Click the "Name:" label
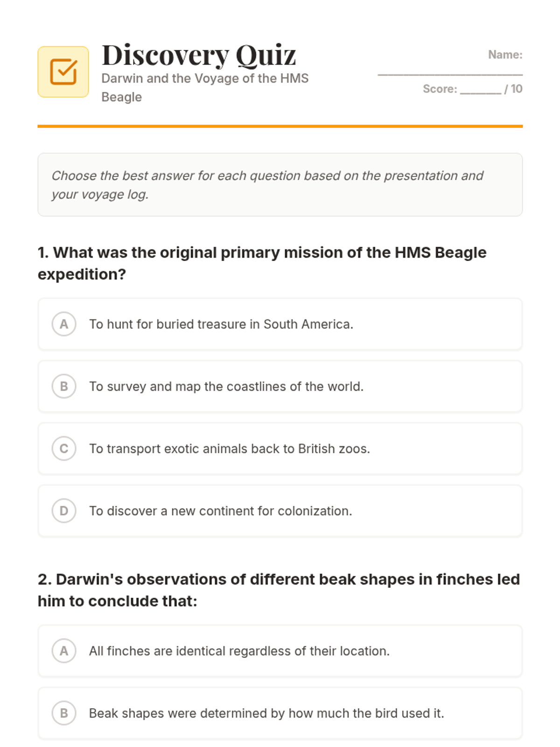This screenshot has height=747, width=560. pos(505,55)
